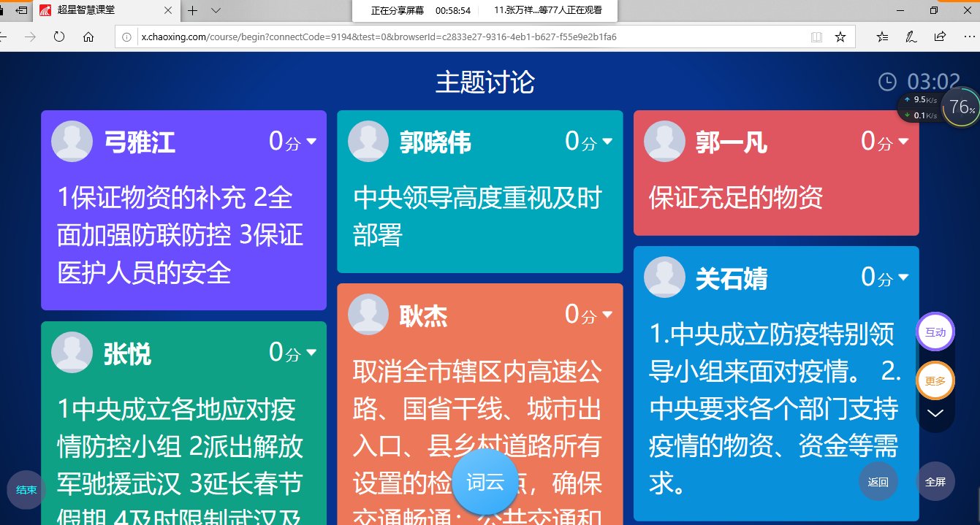
Task: Click the browser refresh icon
Action: click(59, 37)
